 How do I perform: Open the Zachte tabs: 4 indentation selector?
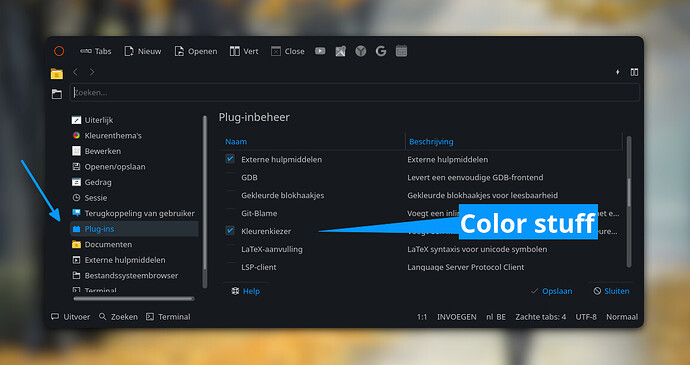[540, 317]
